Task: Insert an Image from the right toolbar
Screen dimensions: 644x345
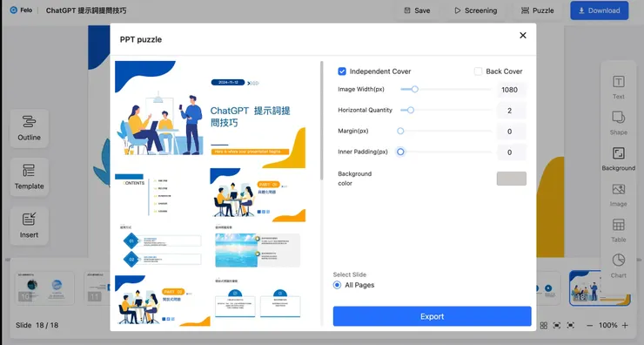Action: 619,194
